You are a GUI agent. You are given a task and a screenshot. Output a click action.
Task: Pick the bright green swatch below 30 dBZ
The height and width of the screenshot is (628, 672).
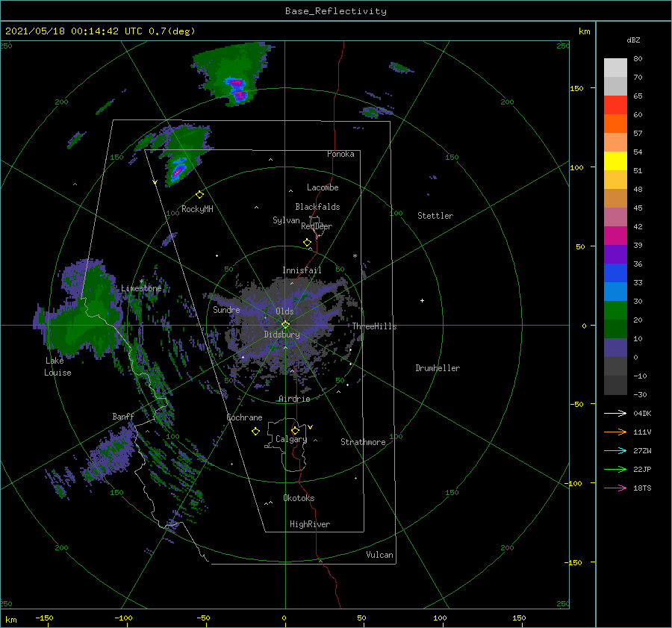click(615, 311)
